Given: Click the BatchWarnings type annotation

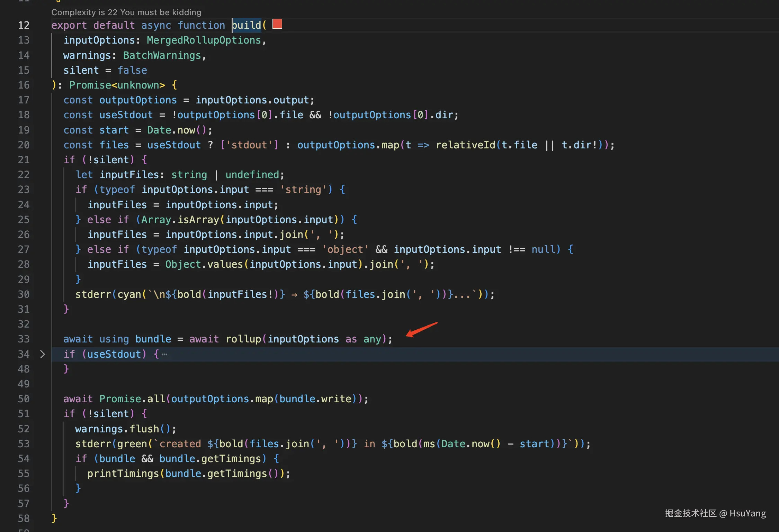Looking at the screenshot, I should pyautogui.click(x=162, y=55).
